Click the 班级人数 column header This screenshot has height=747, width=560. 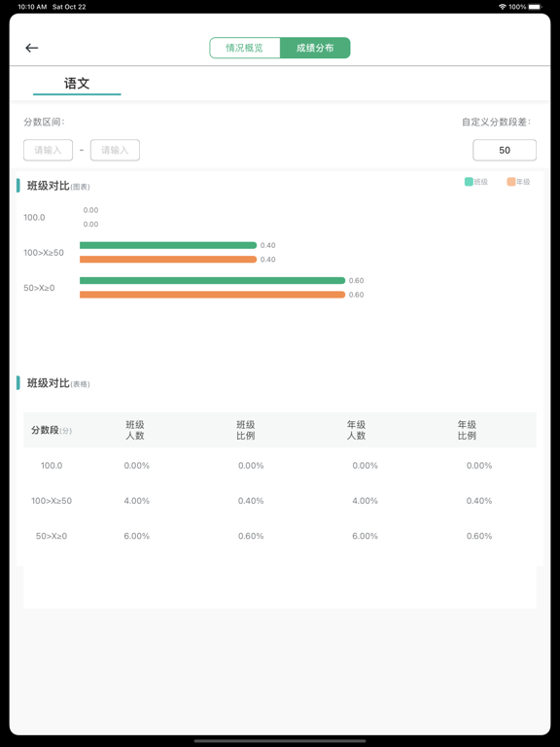(x=135, y=430)
